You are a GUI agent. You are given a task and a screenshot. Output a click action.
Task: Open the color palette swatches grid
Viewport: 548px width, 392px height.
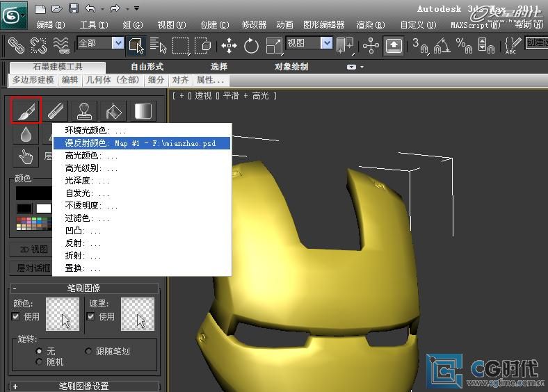(x=34, y=224)
